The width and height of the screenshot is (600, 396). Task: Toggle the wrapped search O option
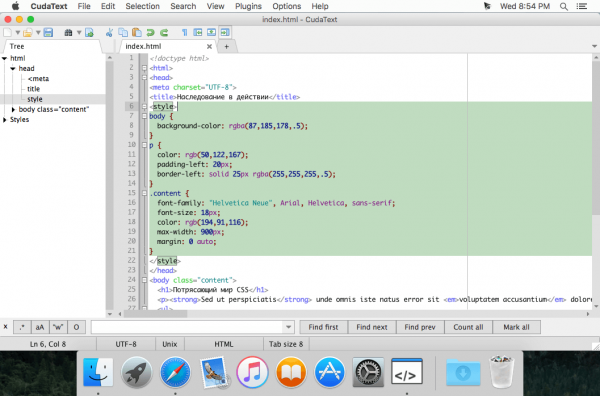76,327
